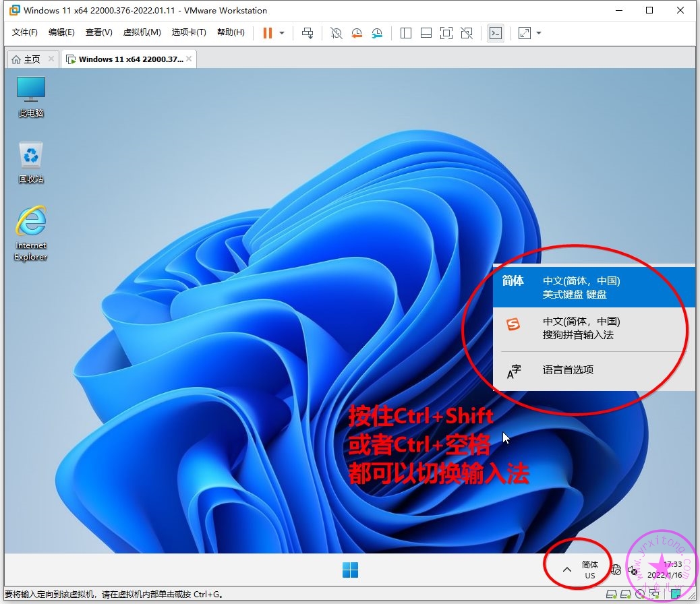The height and width of the screenshot is (604, 700).
Task: Open 语言首选项 language preferences
Action: (593, 369)
